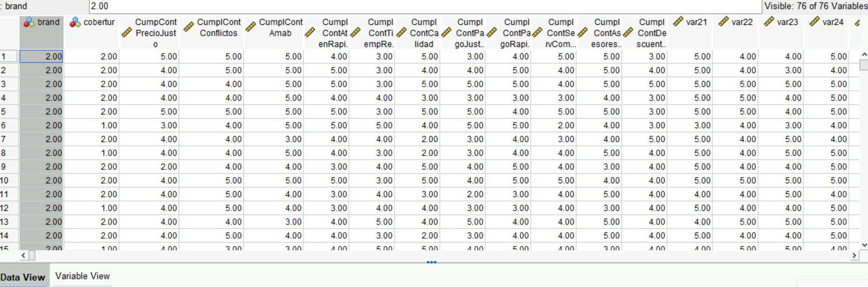Viewport: 868px width, 287px height.
Task: Select row 1 via its row number
Action: coord(9,56)
